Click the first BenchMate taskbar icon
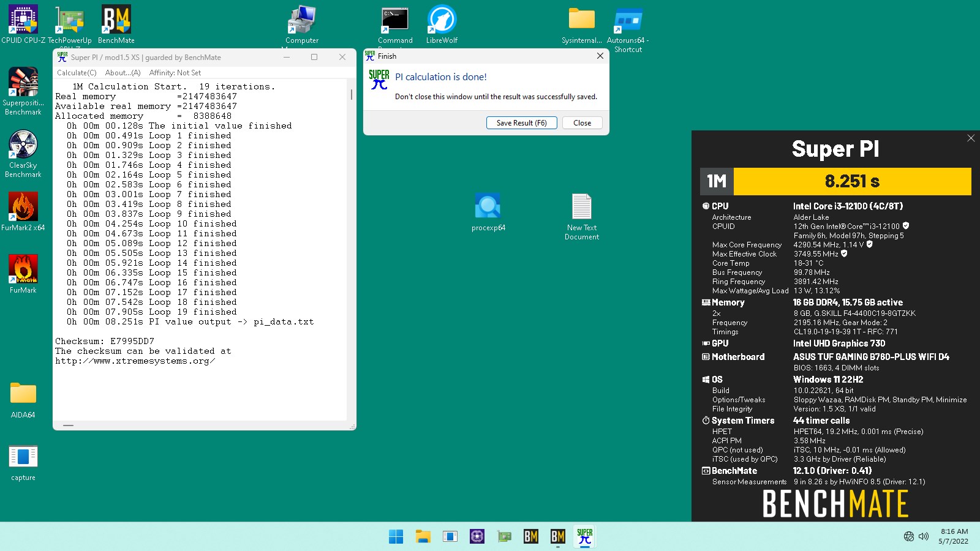This screenshot has height=551, width=980. pyautogui.click(x=531, y=536)
